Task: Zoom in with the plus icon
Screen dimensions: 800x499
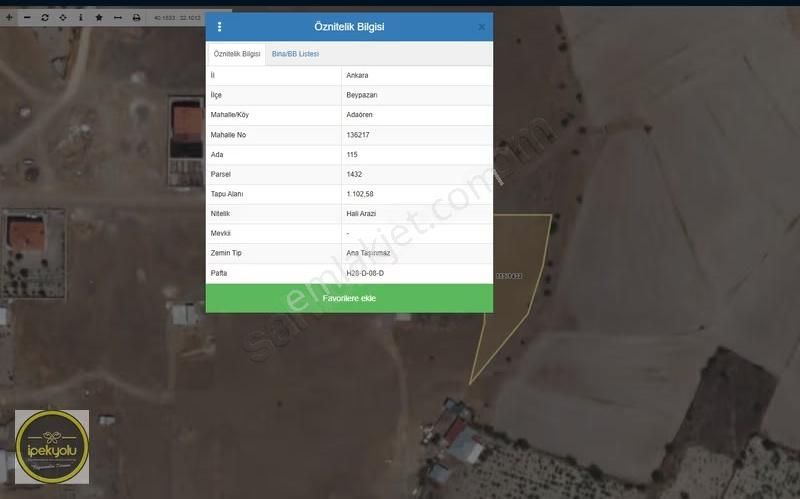Action: pos(9,17)
